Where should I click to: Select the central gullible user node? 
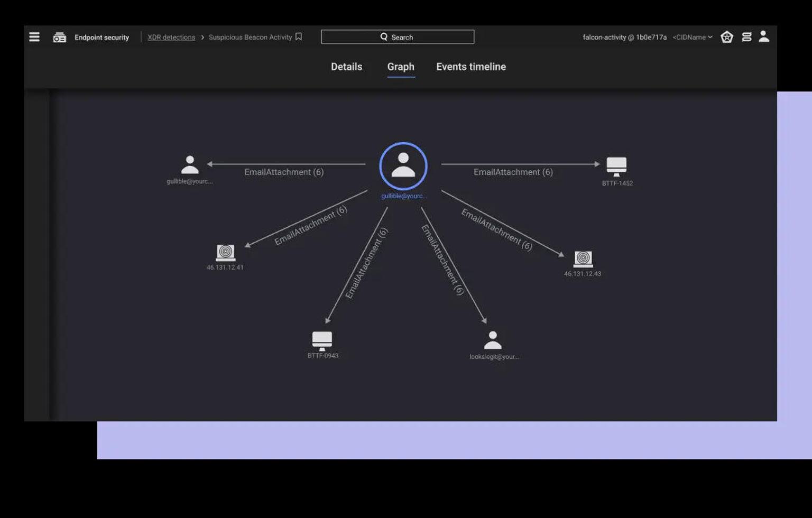click(403, 166)
